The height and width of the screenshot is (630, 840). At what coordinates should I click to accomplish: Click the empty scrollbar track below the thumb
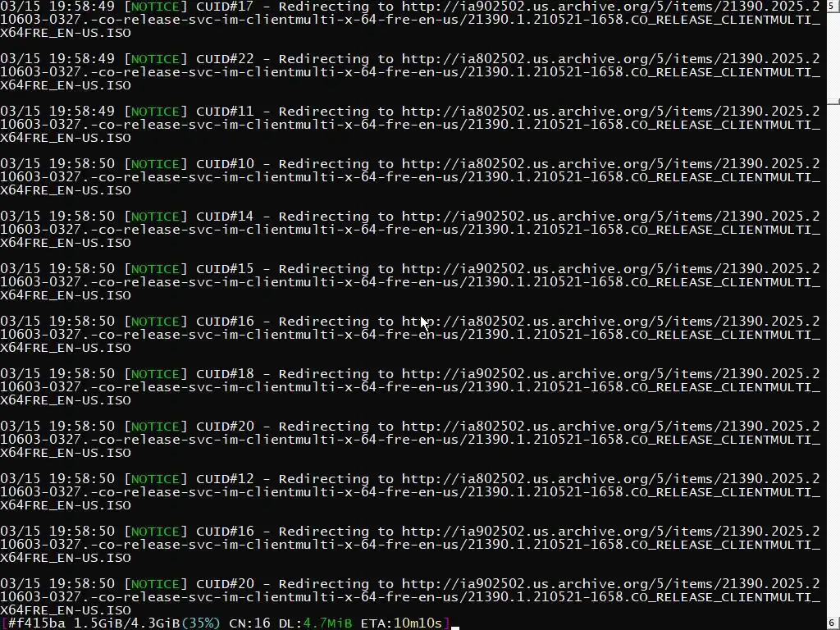[x=833, y=359]
